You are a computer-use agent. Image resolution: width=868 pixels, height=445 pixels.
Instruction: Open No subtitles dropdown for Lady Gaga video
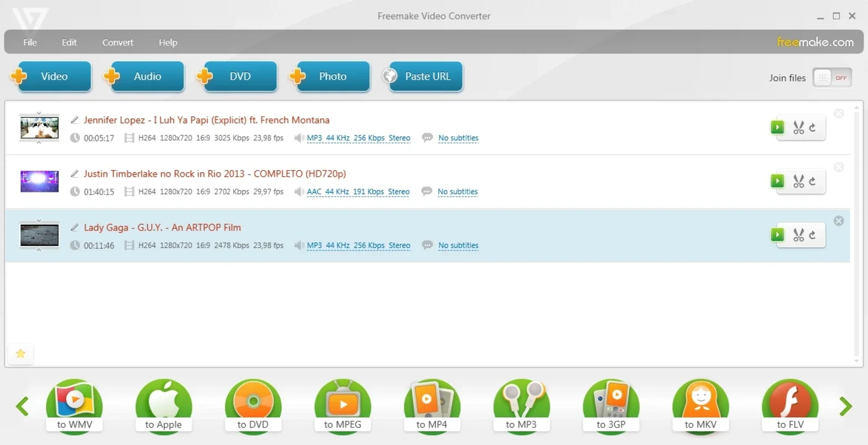tap(458, 245)
